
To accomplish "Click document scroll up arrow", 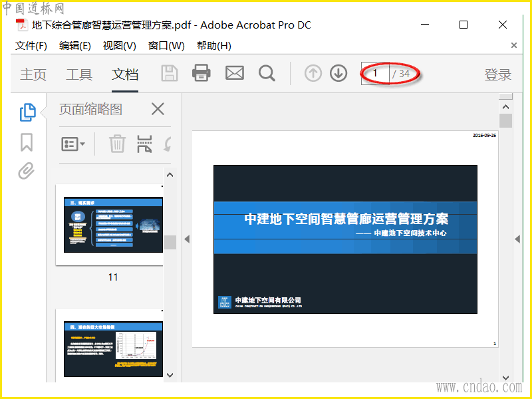I will click(x=505, y=107).
